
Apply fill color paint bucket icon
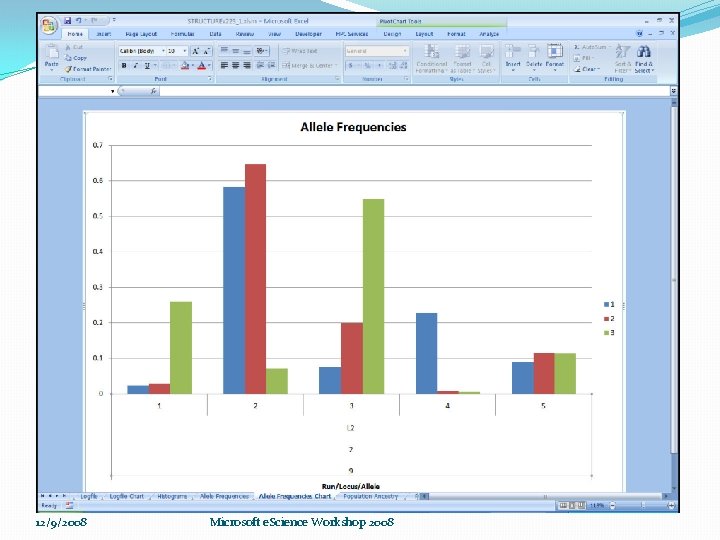point(185,66)
